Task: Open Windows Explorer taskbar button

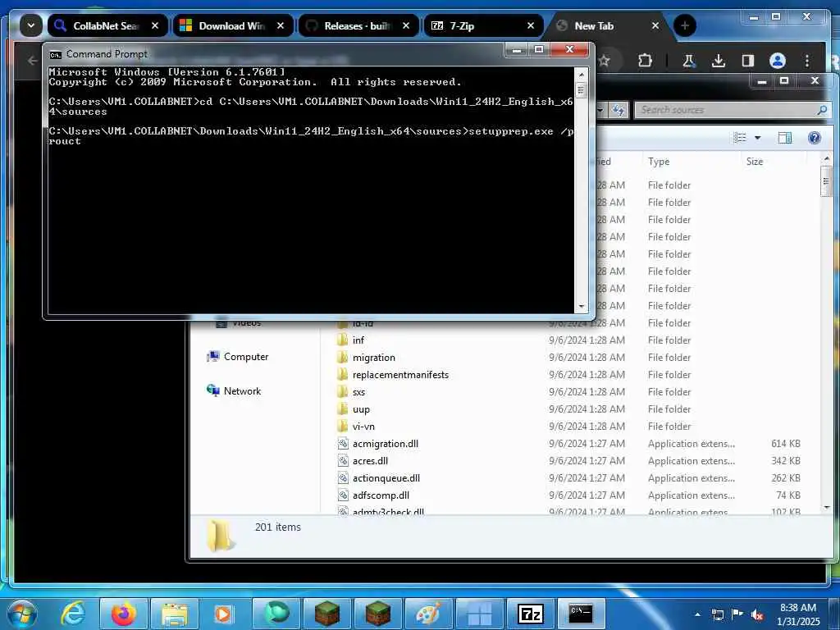Action: coord(174,614)
